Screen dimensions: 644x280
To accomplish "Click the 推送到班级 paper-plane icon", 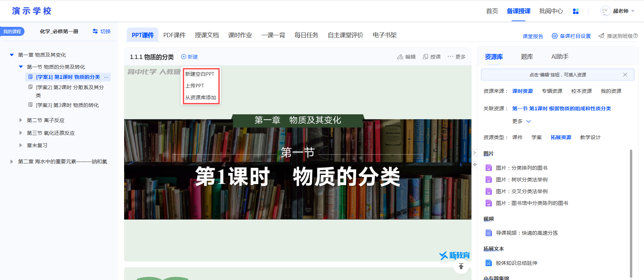I will coord(601,36).
